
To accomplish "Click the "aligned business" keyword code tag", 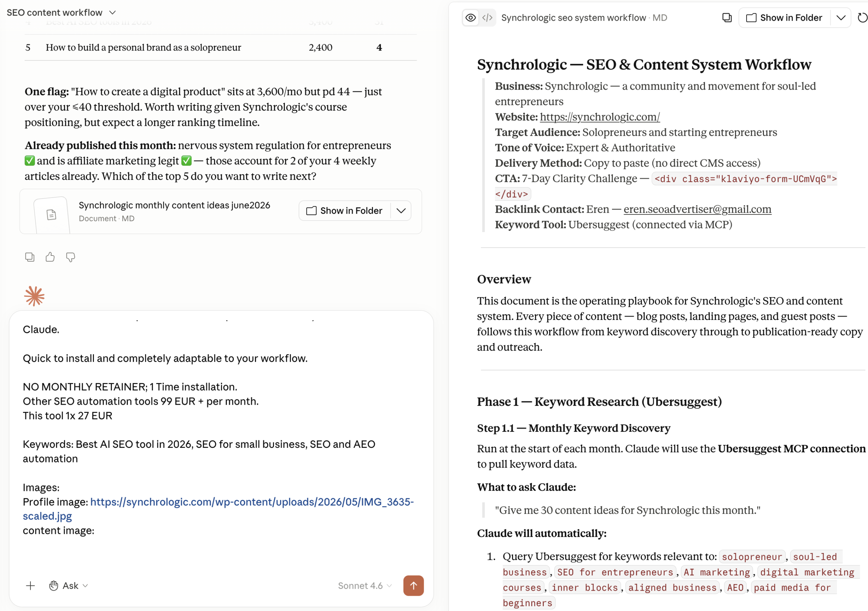I will [672, 588].
